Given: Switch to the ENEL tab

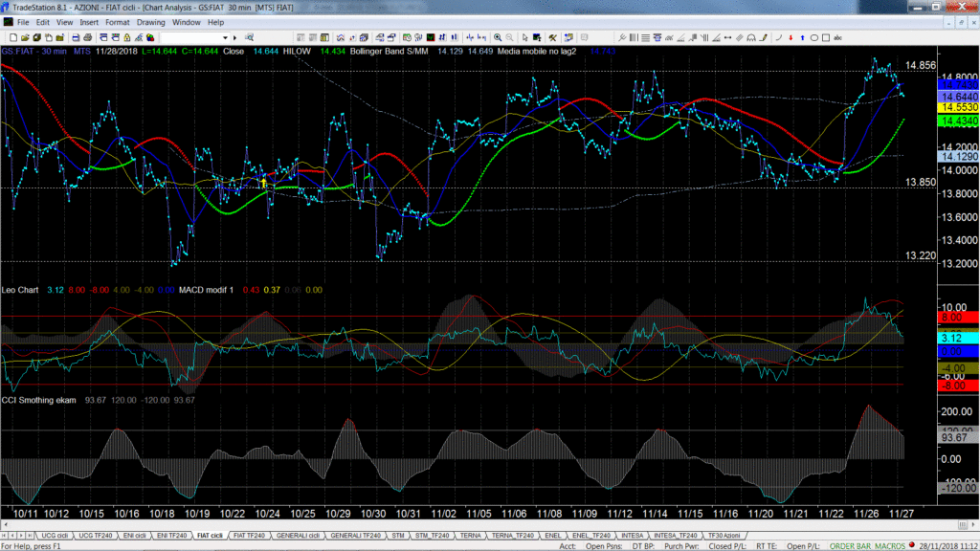Looking at the screenshot, I should point(552,536).
